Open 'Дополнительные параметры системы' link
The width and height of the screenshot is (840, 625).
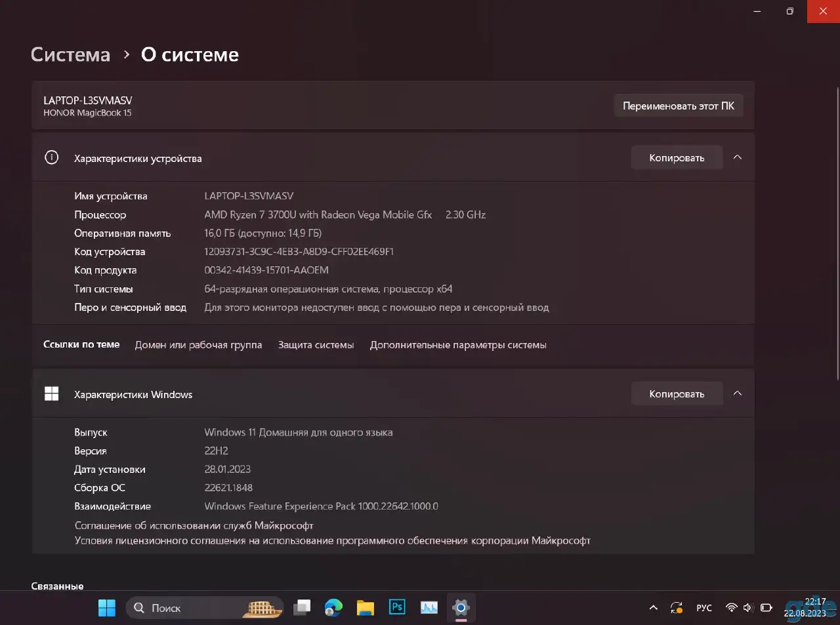458,345
